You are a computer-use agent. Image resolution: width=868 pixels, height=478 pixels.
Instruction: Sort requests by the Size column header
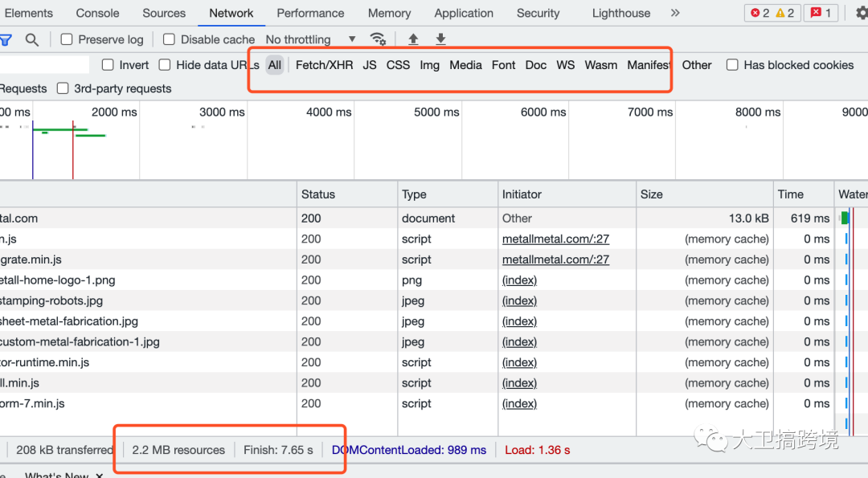click(652, 194)
